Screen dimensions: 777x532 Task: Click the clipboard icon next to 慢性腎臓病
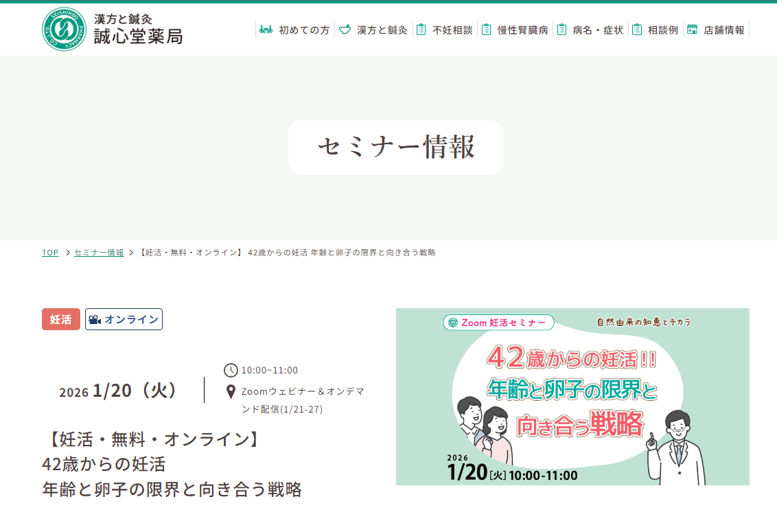point(487,30)
